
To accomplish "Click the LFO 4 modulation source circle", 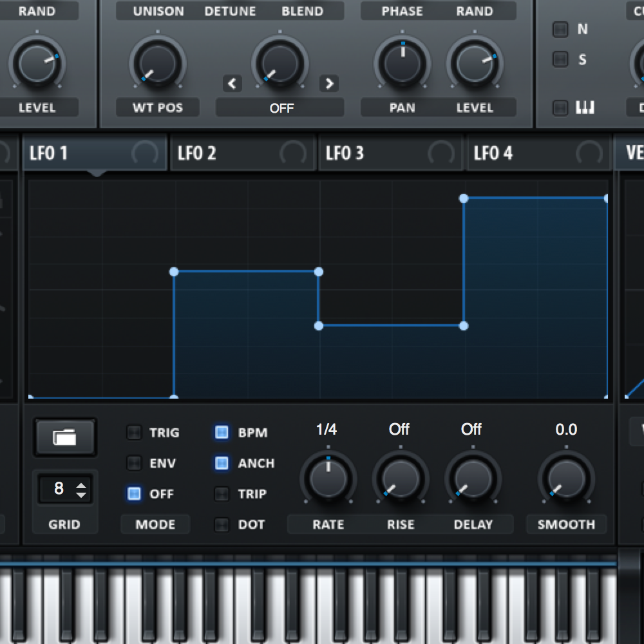I will (589, 153).
